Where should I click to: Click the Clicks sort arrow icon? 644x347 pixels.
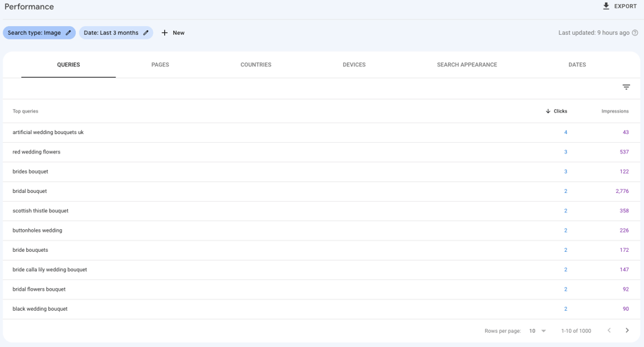tap(548, 111)
